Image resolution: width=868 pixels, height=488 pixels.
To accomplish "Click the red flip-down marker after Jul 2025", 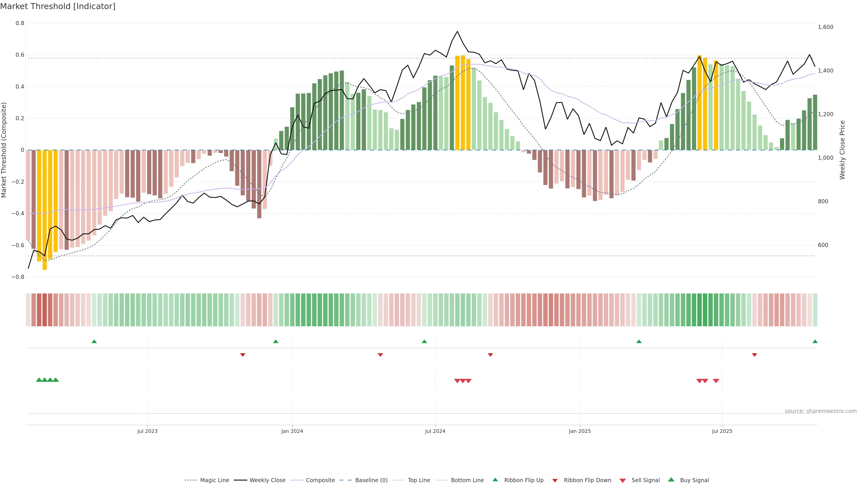I will pyautogui.click(x=755, y=355).
